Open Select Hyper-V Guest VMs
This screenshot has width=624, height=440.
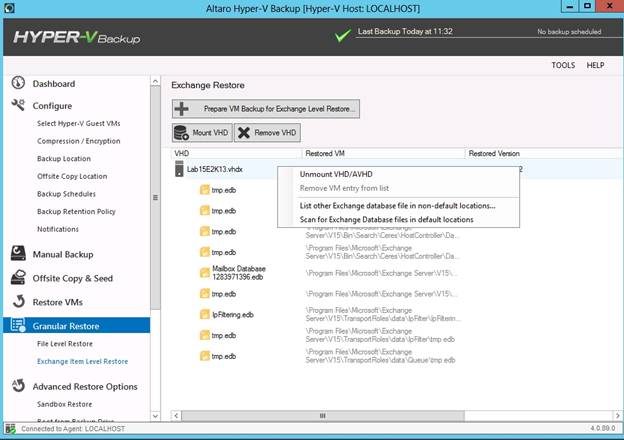[78, 123]
